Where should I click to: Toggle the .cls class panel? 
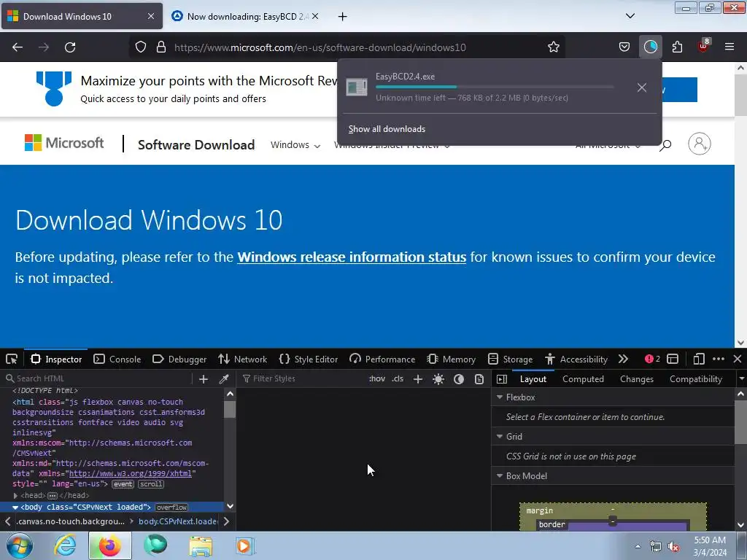pos(398,378)
